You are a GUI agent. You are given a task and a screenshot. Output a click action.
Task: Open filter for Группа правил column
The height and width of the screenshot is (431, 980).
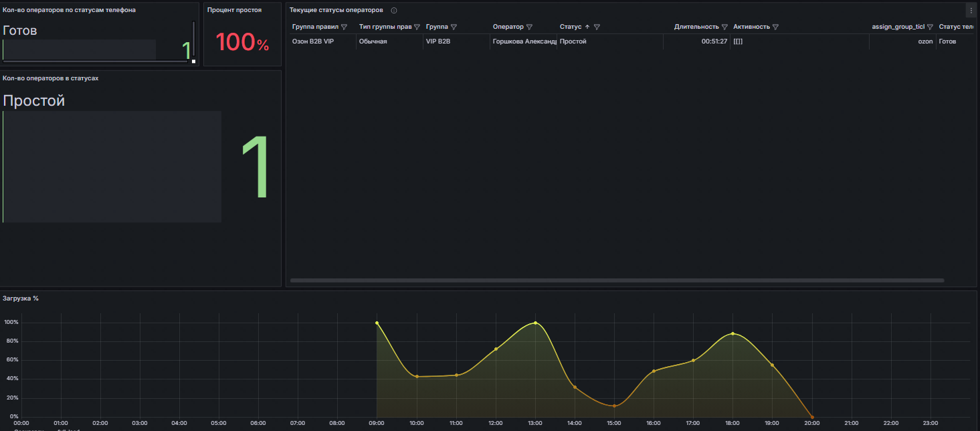click(x=344, y=27)
